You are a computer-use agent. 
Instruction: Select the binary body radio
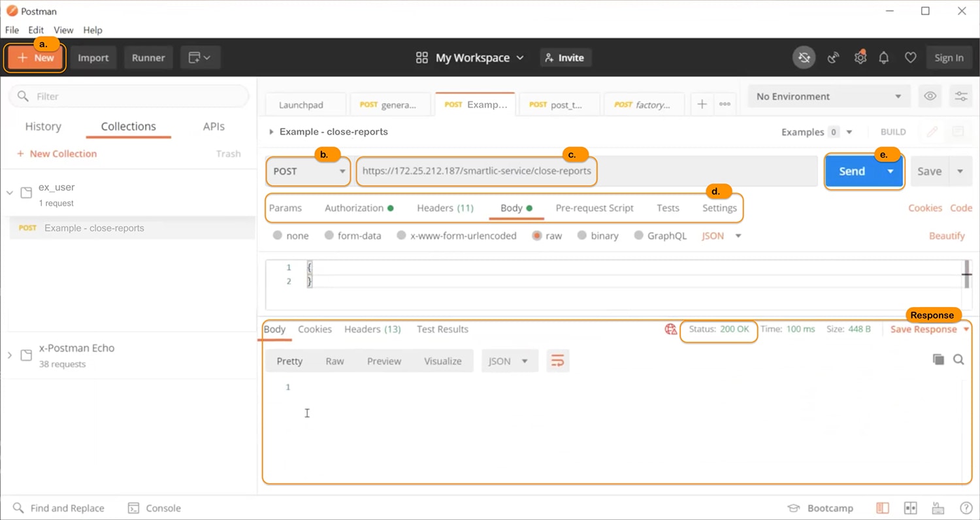581,236
